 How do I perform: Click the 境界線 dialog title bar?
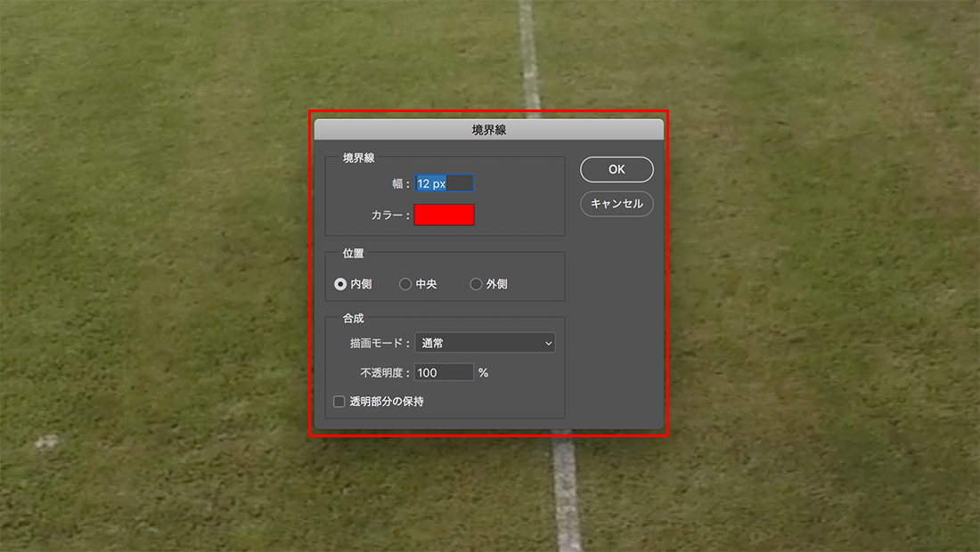click(x=488, y=130)
